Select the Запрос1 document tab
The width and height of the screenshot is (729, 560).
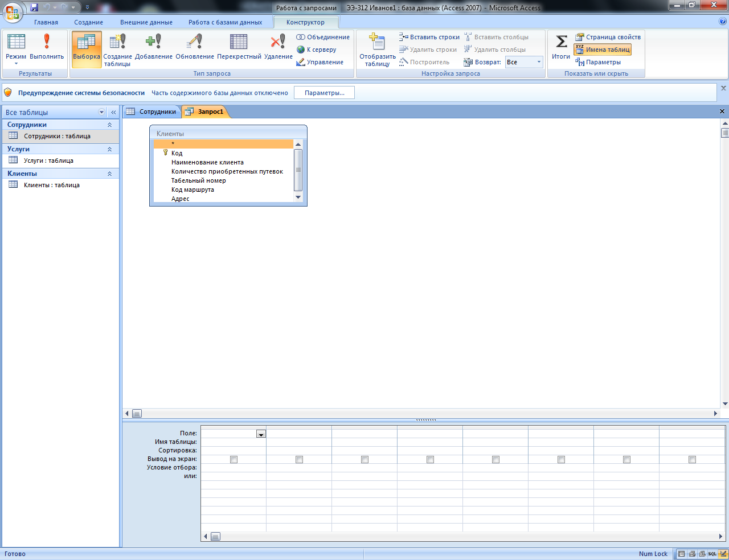tap(205, 112)
